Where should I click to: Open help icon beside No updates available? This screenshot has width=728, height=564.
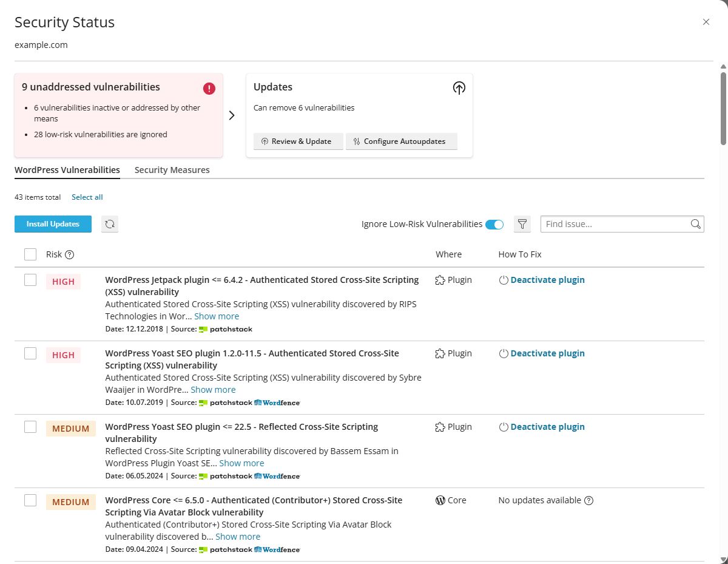click(588, 501)
